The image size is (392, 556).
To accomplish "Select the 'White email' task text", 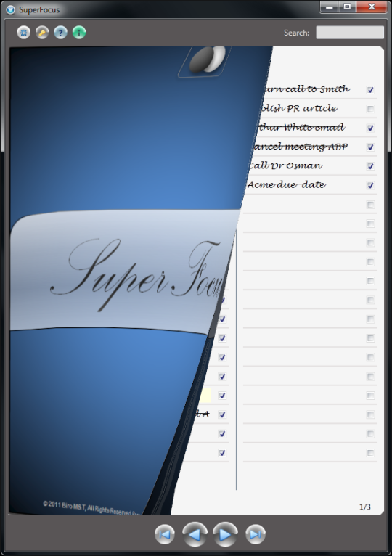I will tap(301, 127).
